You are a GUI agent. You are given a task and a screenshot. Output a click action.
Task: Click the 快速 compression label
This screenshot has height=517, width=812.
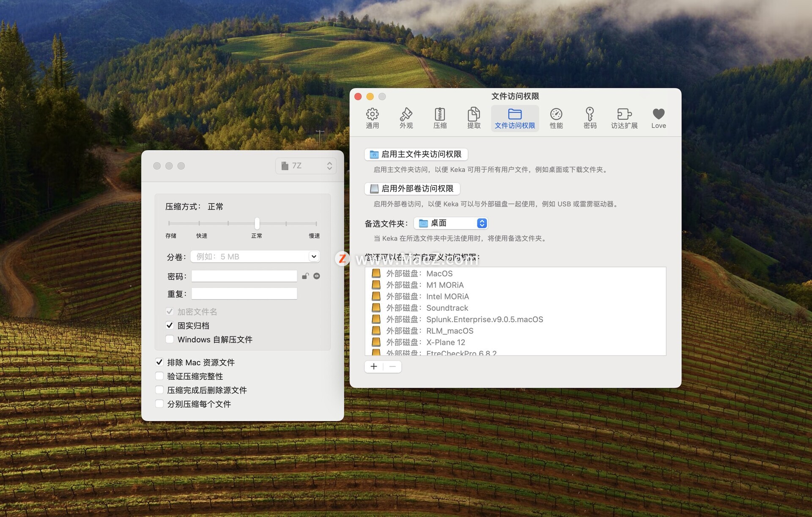(202, 236)
